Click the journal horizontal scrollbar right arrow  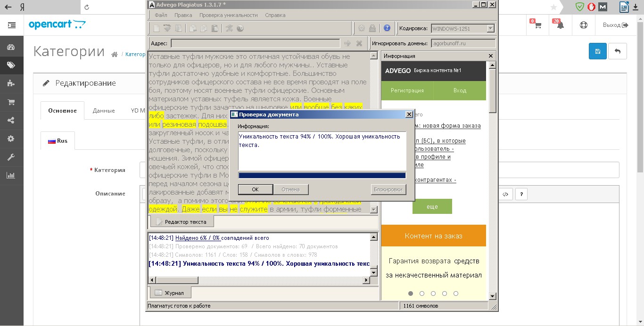tap(366, 280)
